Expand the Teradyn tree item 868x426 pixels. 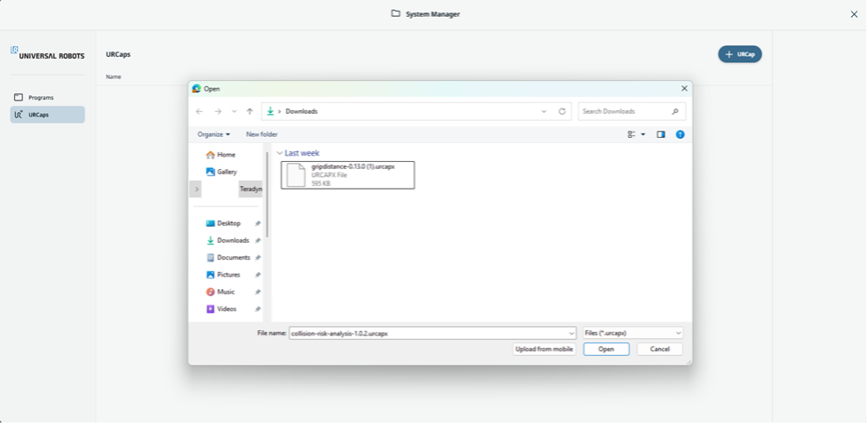(x=195, y=189)
